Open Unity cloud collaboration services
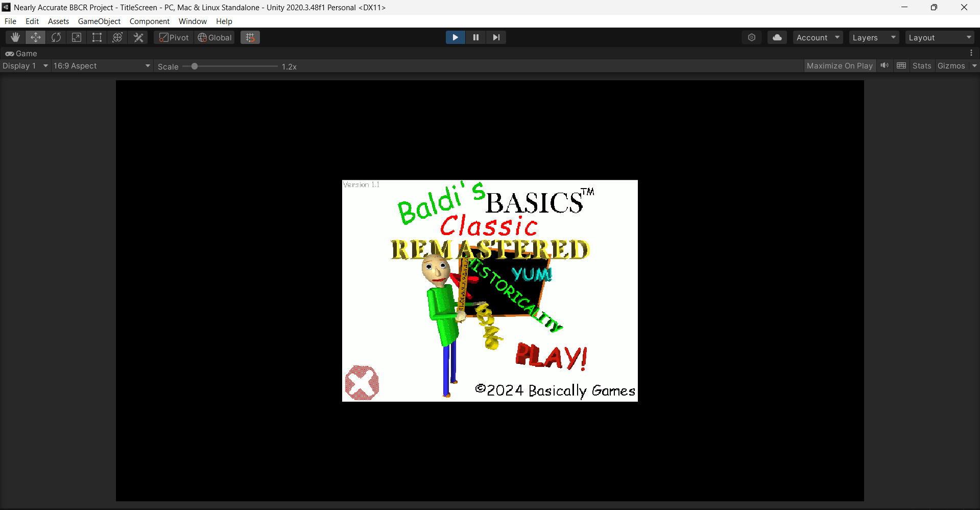Image resolution: width=980 pixels, height=510 pixels. pyautogui.click(x=776, y=37)
